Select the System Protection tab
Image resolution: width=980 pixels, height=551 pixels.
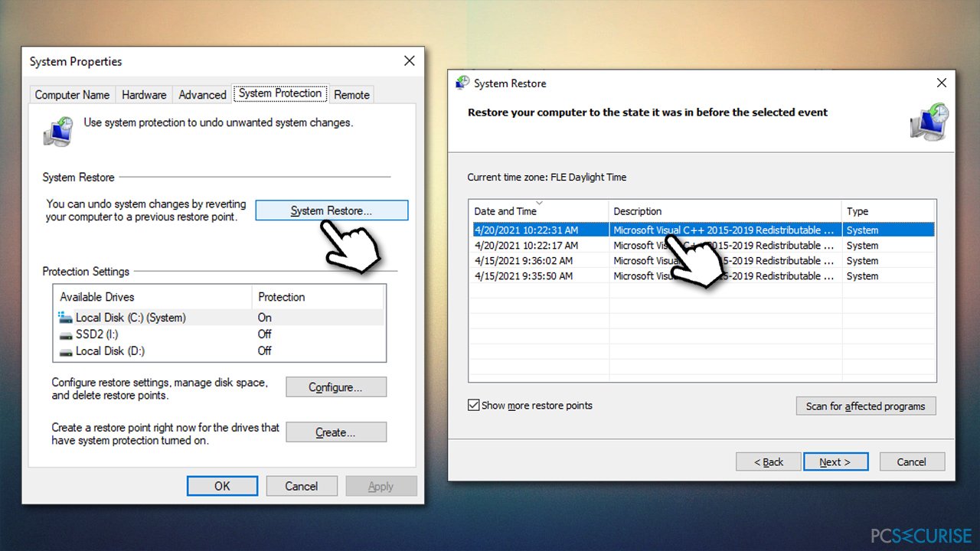[280, 93]
